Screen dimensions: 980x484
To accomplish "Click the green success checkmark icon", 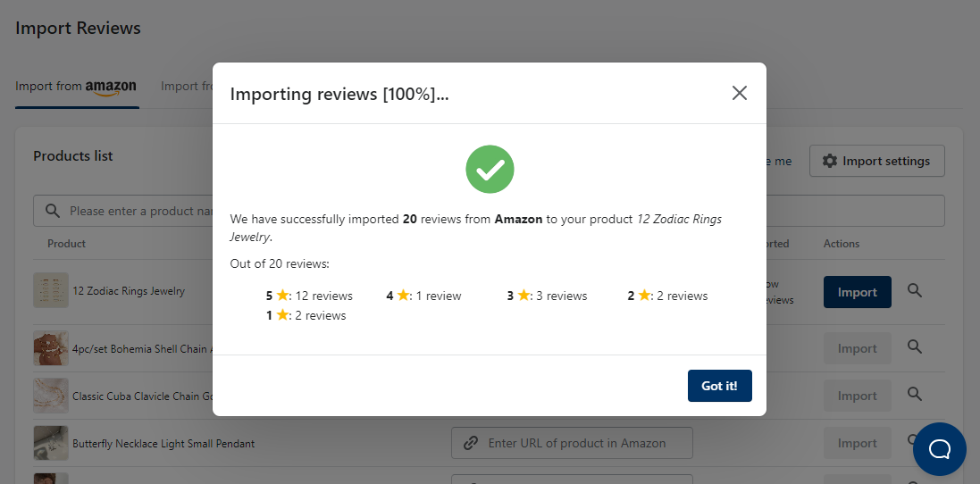I will click(x=490, y=170).
